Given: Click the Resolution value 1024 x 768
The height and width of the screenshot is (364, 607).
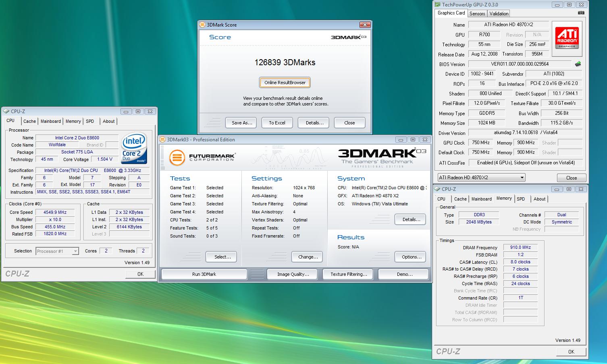Looking at the screenshot, I should click(304, 188).
